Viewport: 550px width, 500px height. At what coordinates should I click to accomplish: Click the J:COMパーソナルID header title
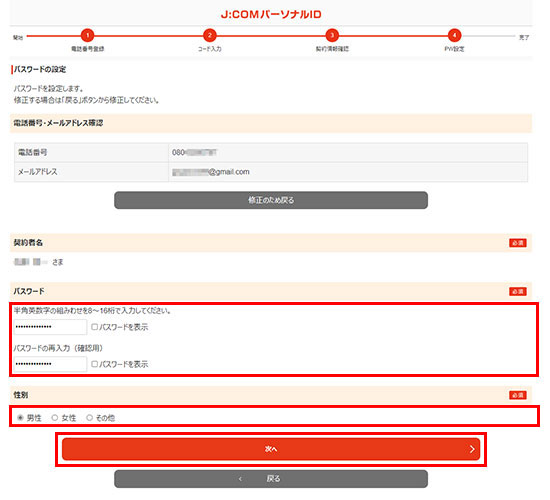tap(271, 14)
